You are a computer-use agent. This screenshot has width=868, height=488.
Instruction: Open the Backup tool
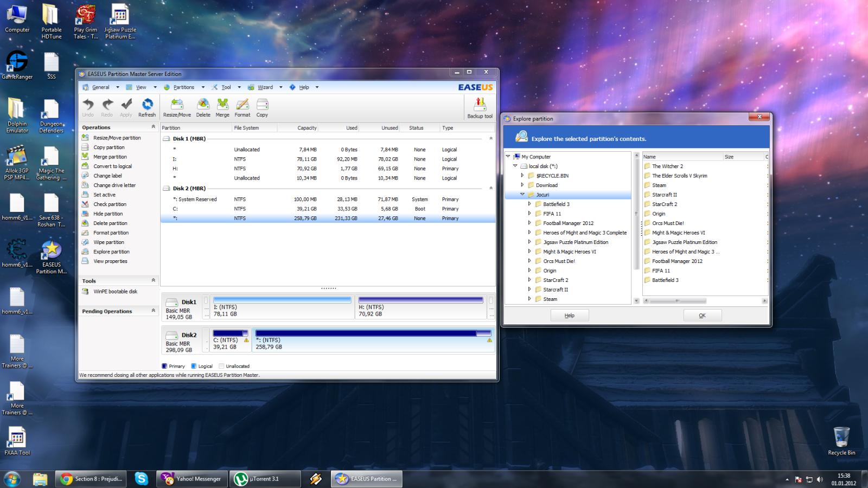point(480,108)
